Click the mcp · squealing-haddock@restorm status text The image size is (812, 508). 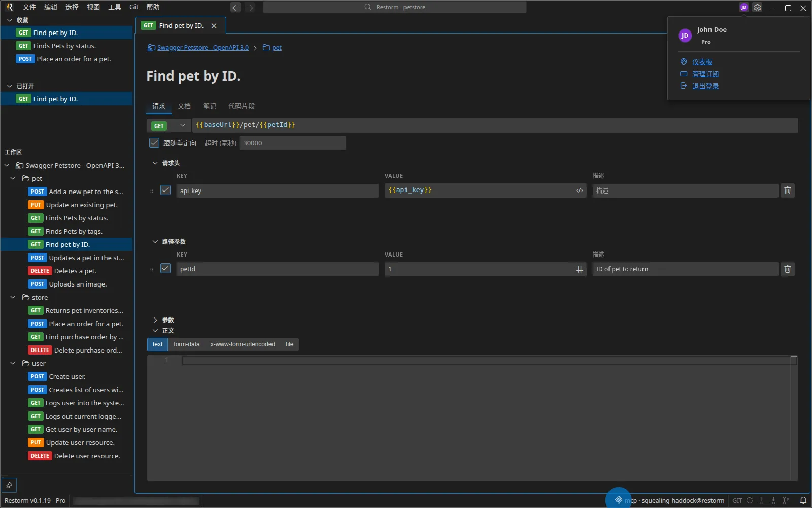click(x=674, y=501)
